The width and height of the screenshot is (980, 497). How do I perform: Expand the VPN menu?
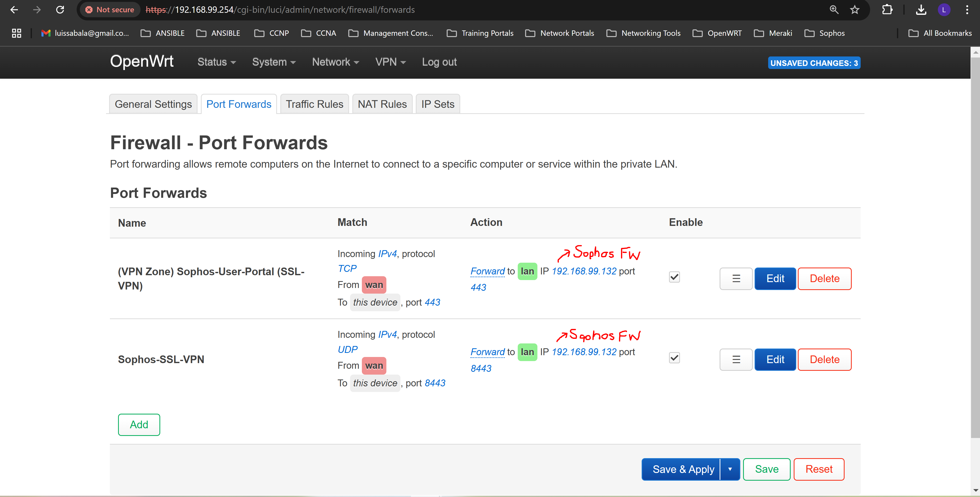click(390, 62)
